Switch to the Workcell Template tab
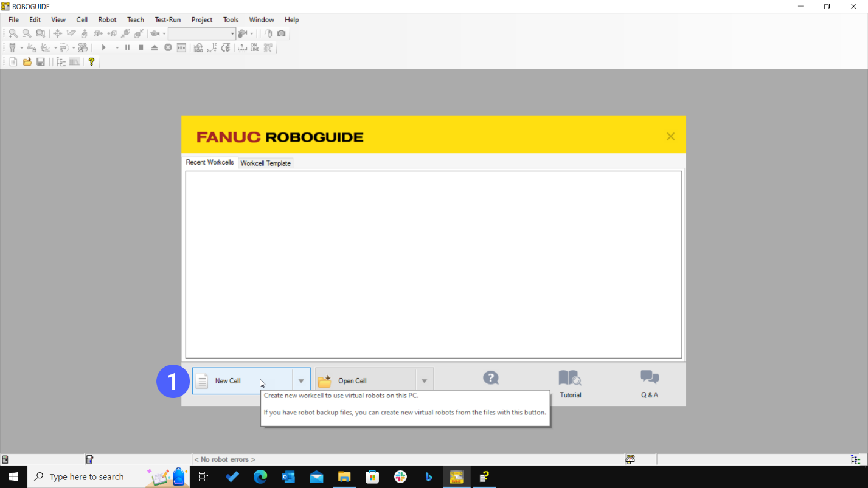Viewport: 868px width, 488px height. [266, 163]
